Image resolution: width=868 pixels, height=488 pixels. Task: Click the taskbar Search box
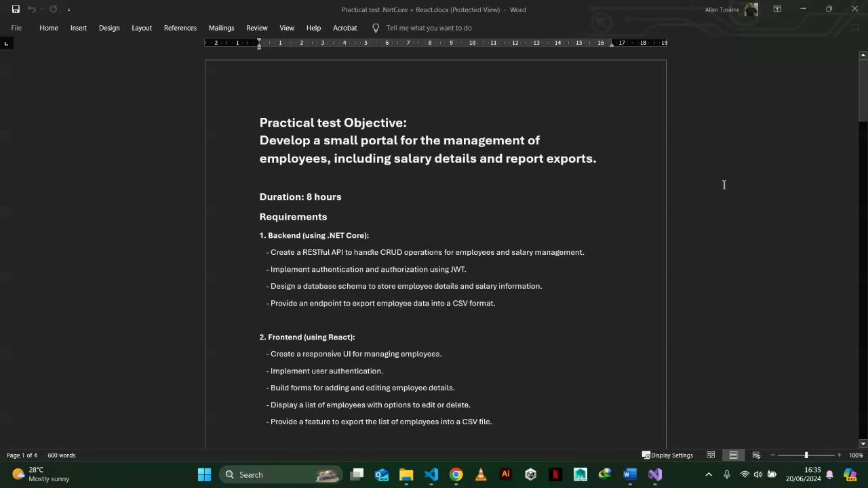(279, 474)
